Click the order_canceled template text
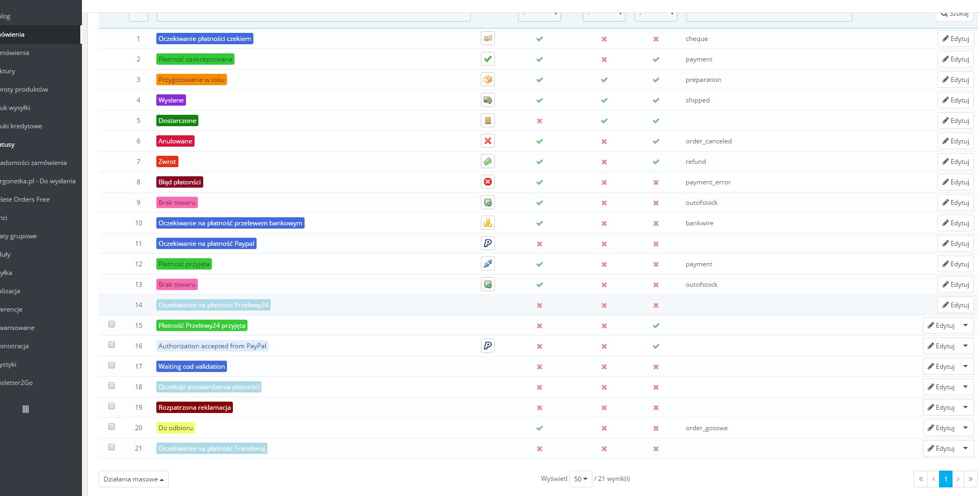 (709, 141)
